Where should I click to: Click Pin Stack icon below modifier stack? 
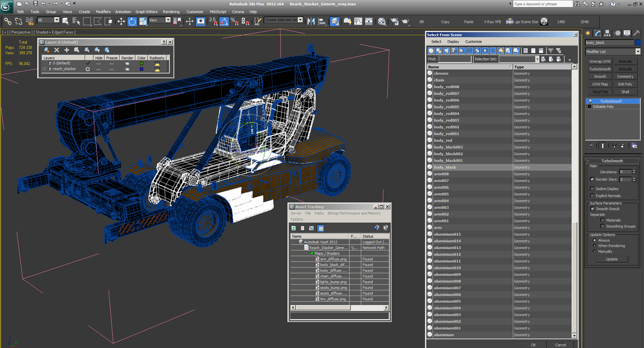coord(591,146)
